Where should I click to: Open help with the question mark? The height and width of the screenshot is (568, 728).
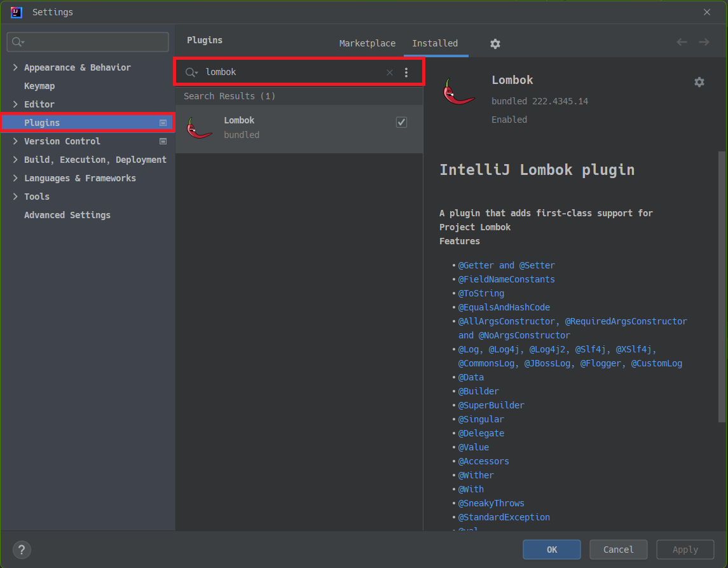[x=22, y=550]
